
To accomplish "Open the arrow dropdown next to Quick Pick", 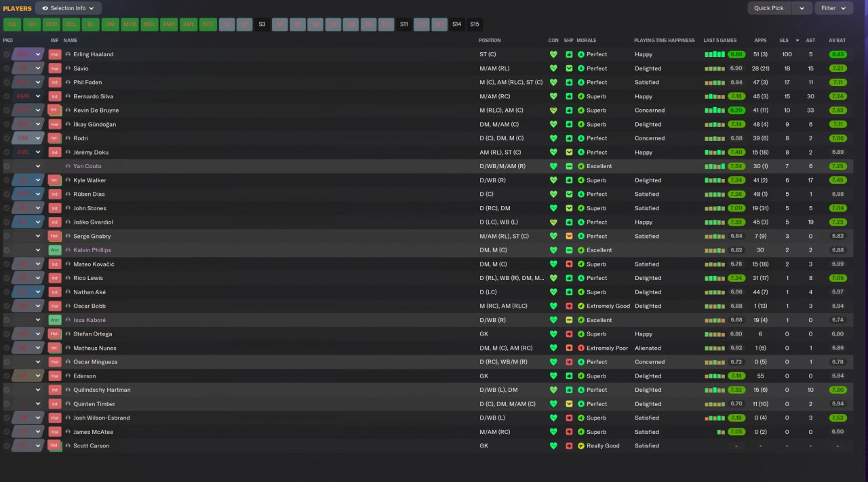I will (x=802, y=8).
